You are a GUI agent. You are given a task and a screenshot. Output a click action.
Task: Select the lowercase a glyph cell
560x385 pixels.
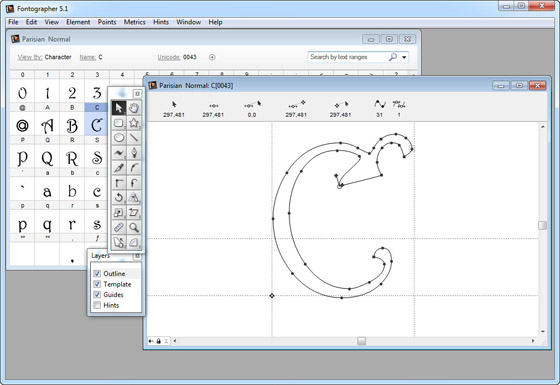click(x=47, y=191)
